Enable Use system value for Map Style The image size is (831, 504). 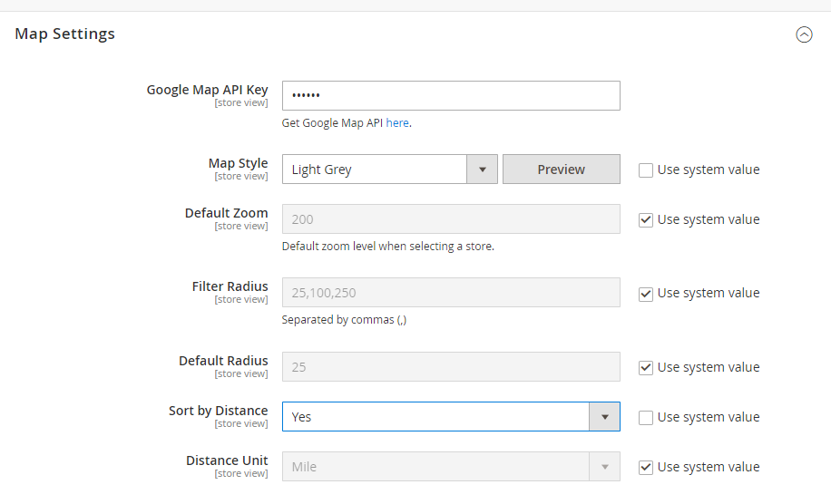tap(646, 170)
